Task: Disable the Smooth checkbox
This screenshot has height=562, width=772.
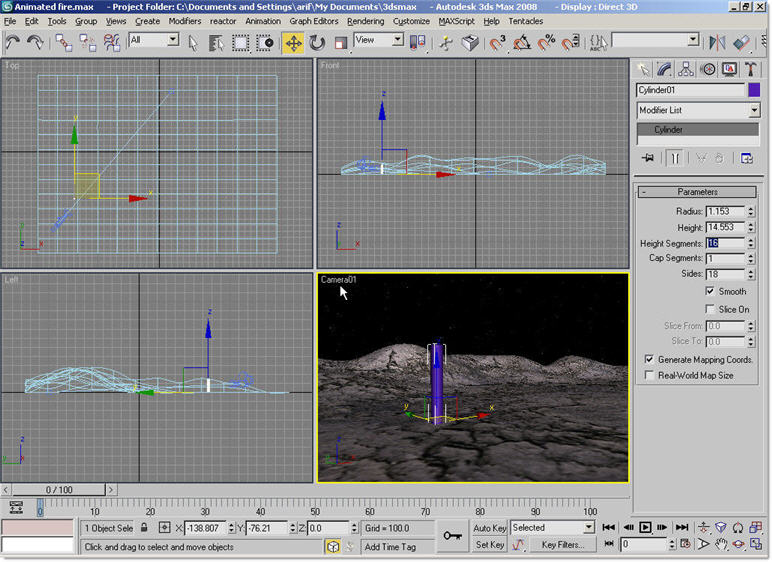Action: point(710,292)
